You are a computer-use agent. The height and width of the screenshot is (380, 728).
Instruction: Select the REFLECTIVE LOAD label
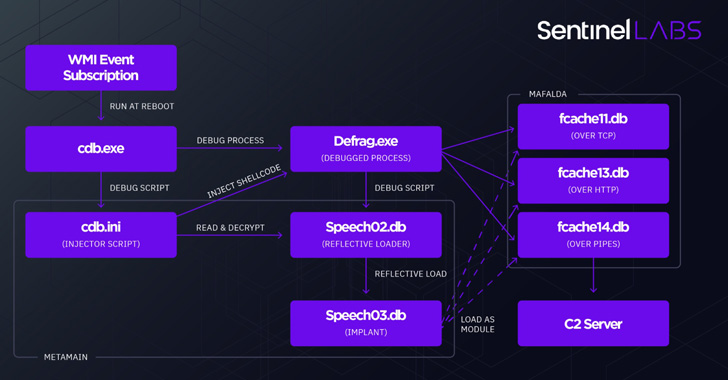[x=410, y=274]
